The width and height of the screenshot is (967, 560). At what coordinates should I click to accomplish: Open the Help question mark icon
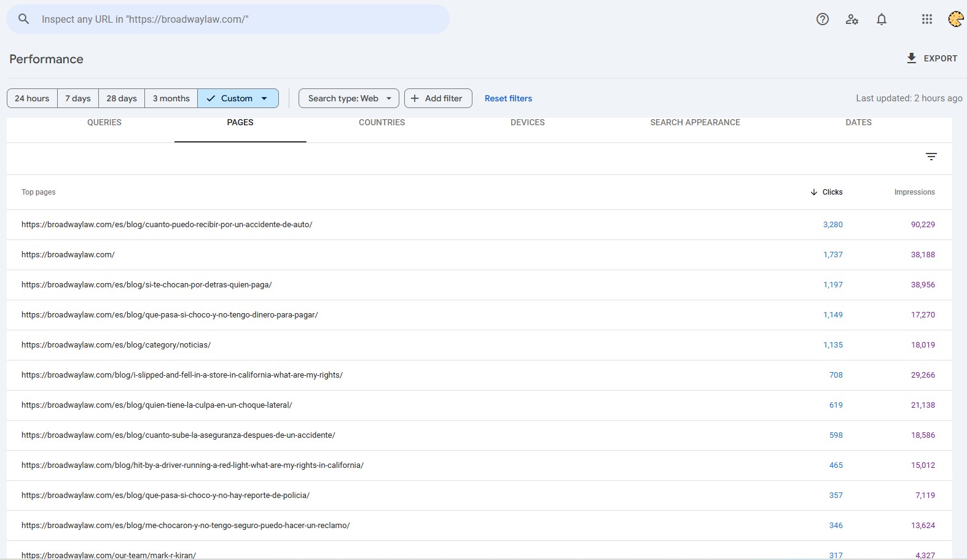(823, 19)
